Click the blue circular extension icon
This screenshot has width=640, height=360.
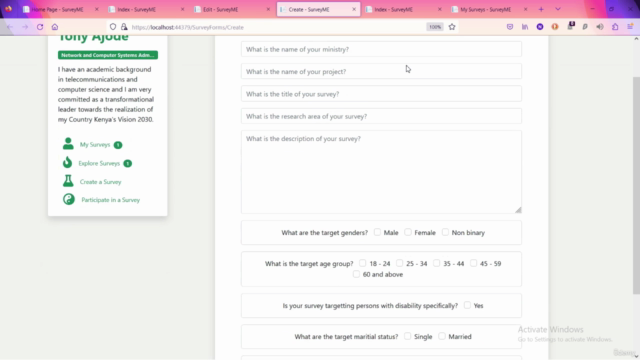coord(540,27)
